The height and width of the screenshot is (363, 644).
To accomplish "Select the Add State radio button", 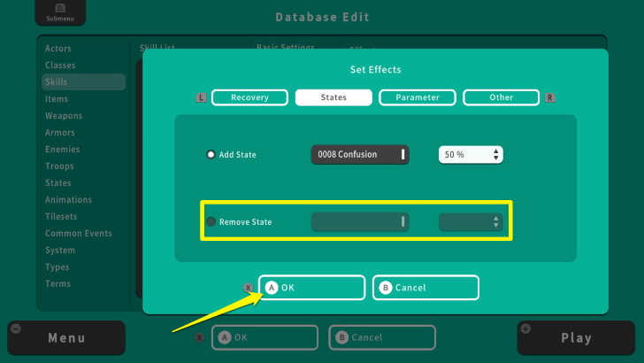I will [211, 155].
